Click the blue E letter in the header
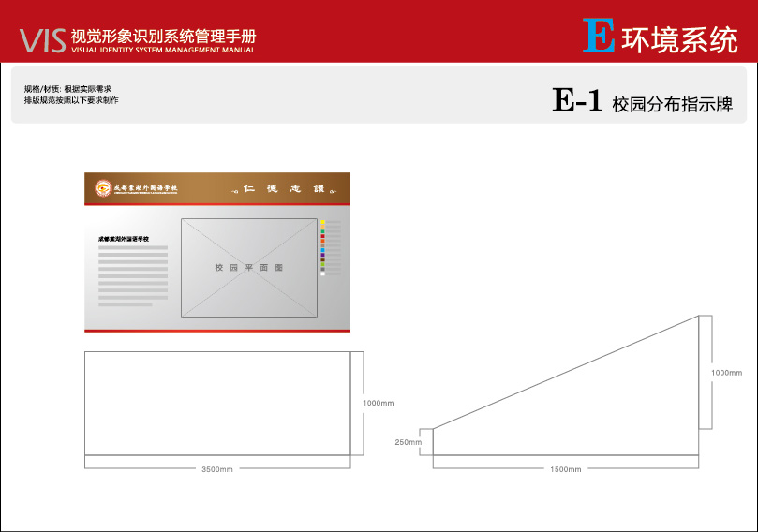 (599, 36)
